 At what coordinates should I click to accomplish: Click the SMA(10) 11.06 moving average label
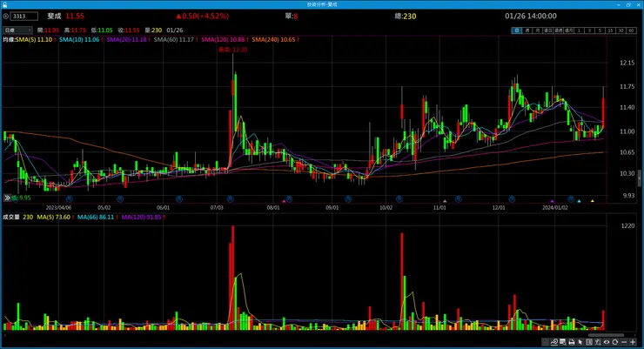(79, 39)
